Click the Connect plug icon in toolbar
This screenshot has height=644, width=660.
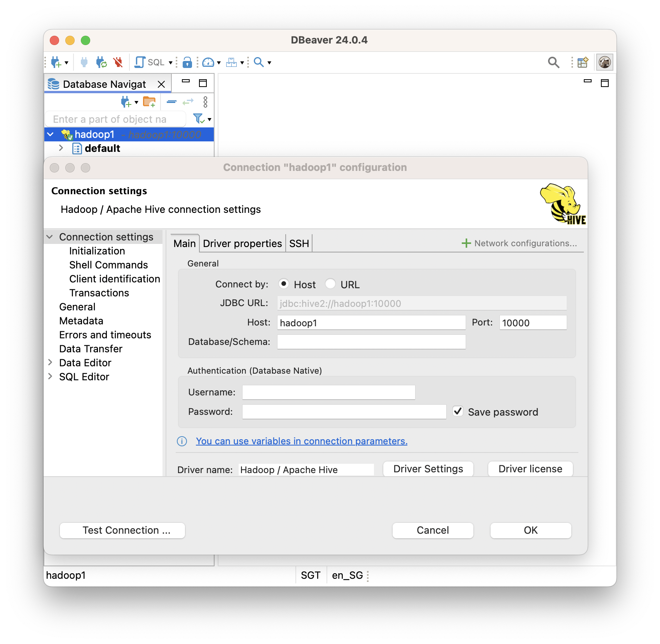(x=84, y=62)
